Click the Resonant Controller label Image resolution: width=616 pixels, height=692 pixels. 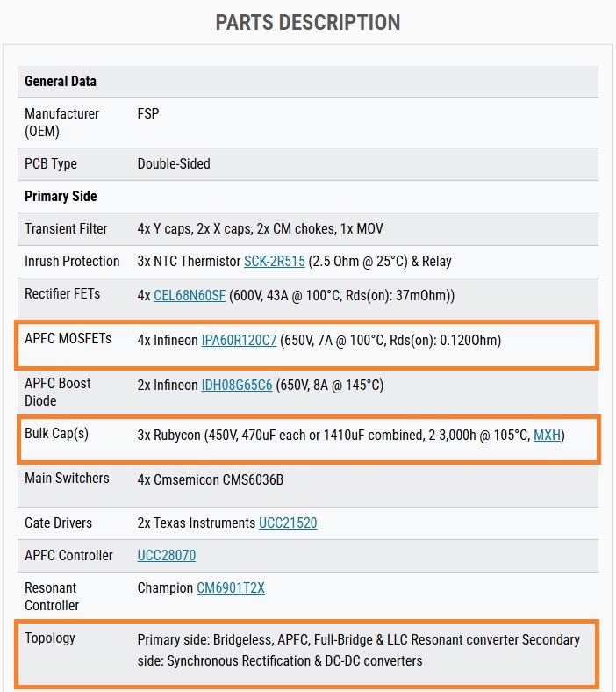point(52,596)
